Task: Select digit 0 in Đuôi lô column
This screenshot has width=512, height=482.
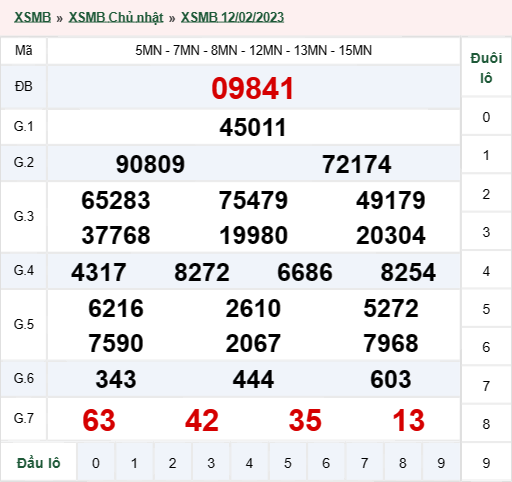Action: [486, 117]
